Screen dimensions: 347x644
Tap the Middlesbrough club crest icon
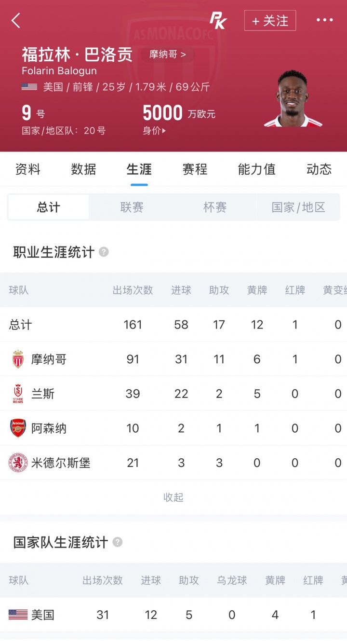(x=18, y=463)
